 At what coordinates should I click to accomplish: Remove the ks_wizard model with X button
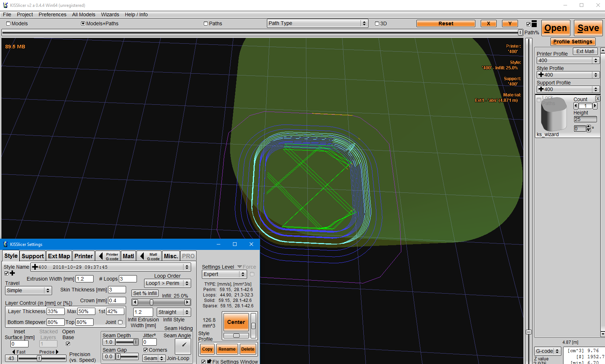tap(597, 99)
